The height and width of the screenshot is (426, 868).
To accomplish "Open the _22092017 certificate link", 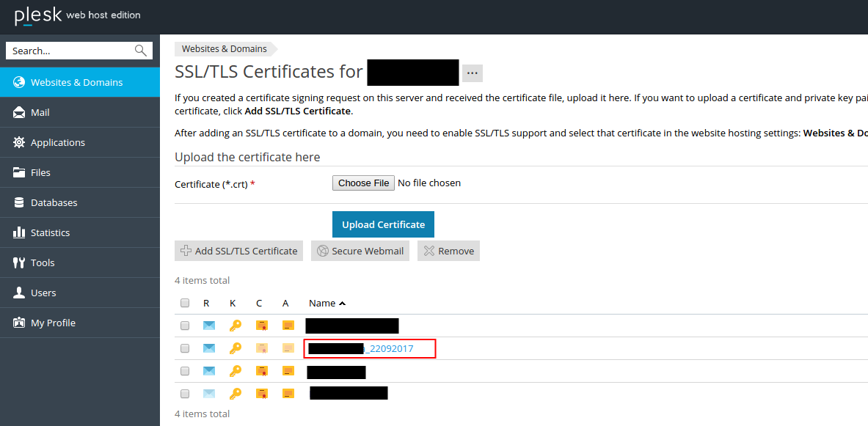I will 390,349.
